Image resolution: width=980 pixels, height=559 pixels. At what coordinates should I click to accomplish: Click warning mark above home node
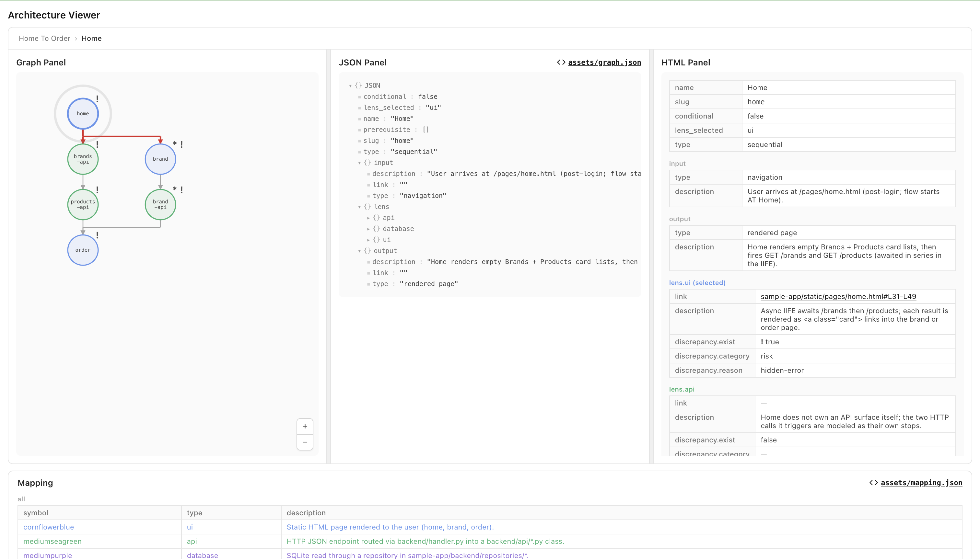coord(97,99)
